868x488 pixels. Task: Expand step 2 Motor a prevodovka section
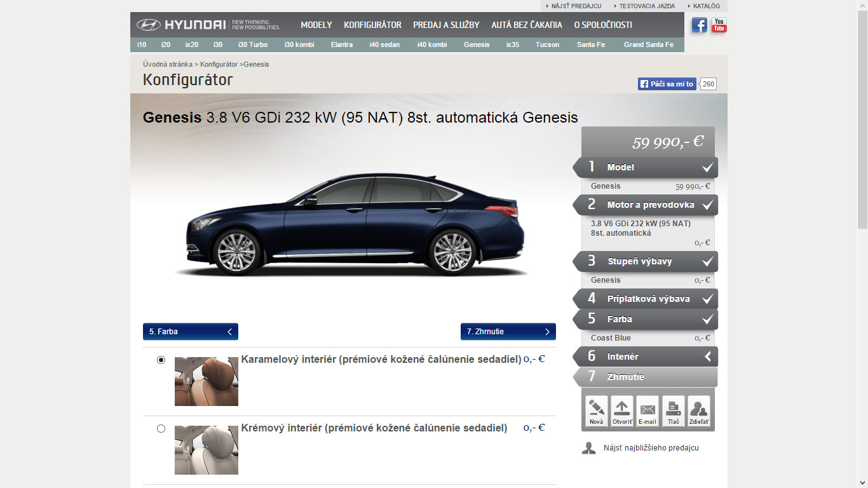click(646, 205)
